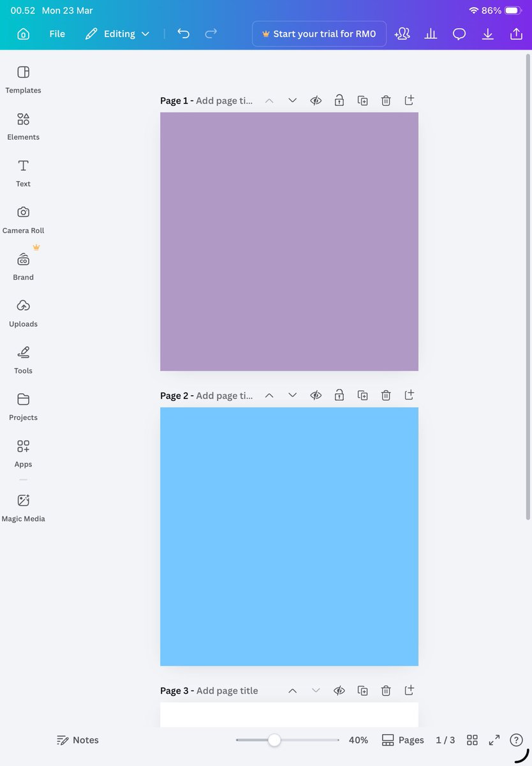Undo the last action
The width and height of the screenshot is (532, 766).
[184, 34]
